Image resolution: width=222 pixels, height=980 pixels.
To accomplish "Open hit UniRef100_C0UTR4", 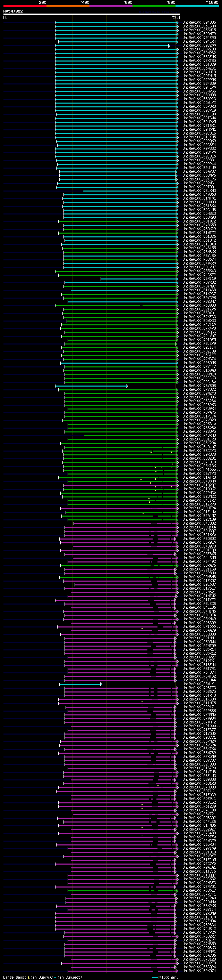I will click(x=199, y=508).
